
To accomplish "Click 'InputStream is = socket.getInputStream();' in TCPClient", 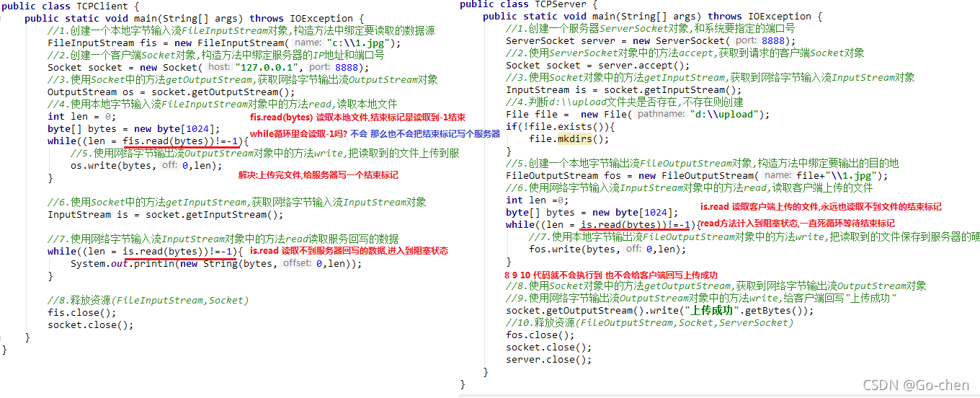I will click(x=166, y=214).
